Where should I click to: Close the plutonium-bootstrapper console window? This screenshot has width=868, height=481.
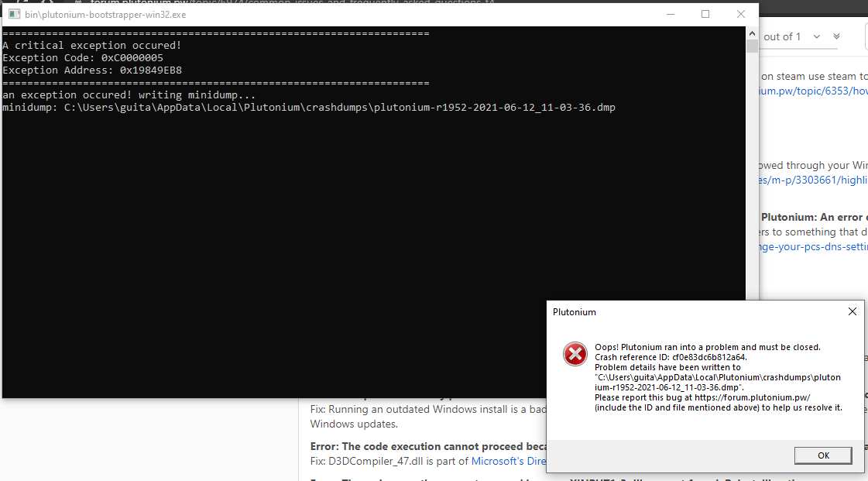[x=741, y=15]
